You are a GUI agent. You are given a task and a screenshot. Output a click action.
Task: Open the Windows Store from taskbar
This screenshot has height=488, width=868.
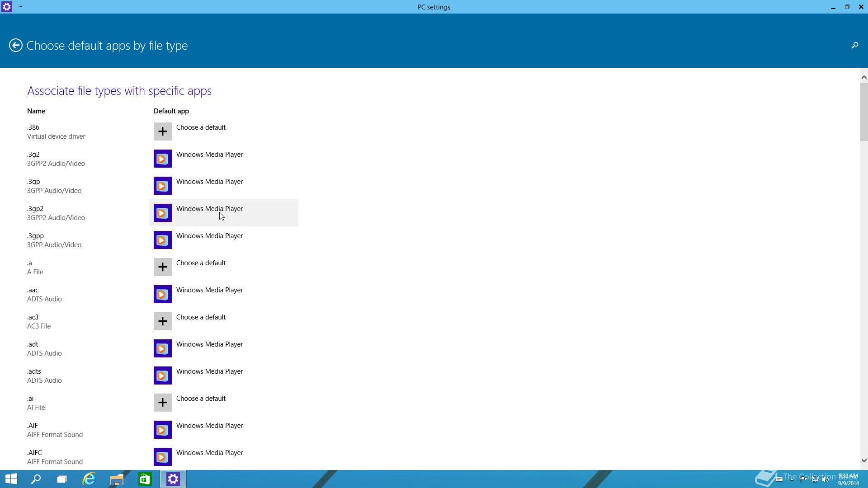click(145, 479)
